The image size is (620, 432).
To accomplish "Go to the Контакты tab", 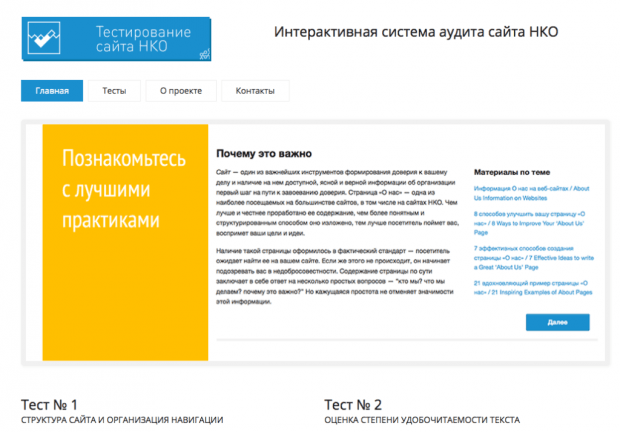I will pos(255,91).
